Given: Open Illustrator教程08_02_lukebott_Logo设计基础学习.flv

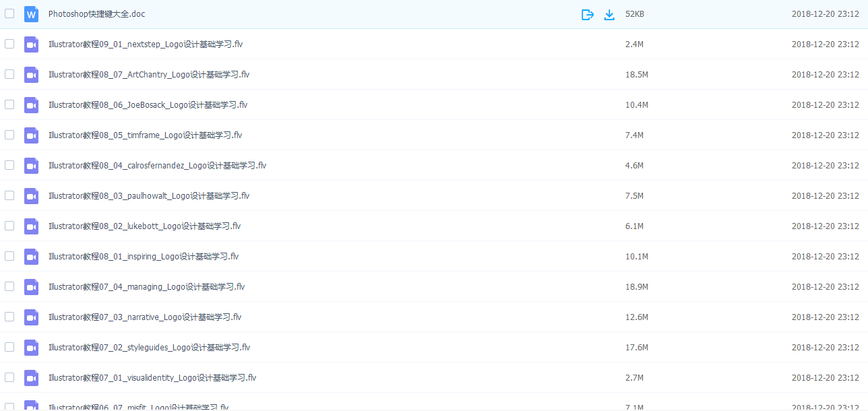Looking at the screenshot, I should point(145,226).
